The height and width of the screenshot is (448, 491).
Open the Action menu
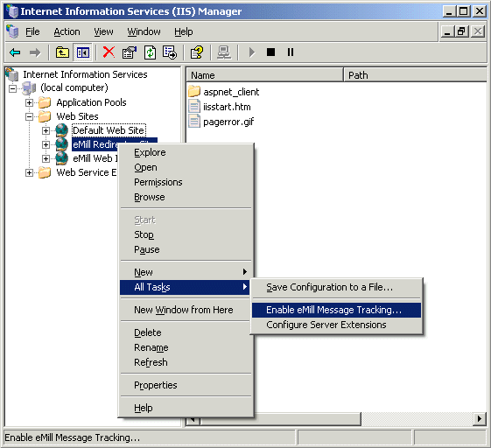(x=67, y=31)
